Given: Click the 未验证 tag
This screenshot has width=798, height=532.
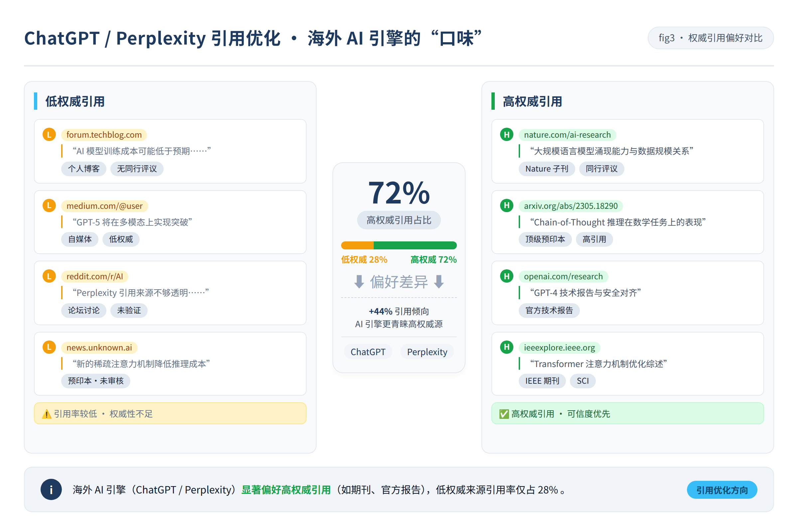Looking at the screenshot, I should click(x=129, y=310).
